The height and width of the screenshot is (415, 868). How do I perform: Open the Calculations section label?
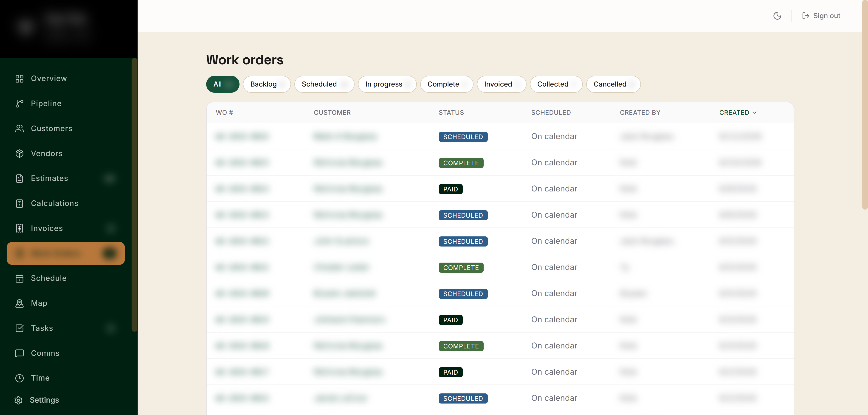55,203
